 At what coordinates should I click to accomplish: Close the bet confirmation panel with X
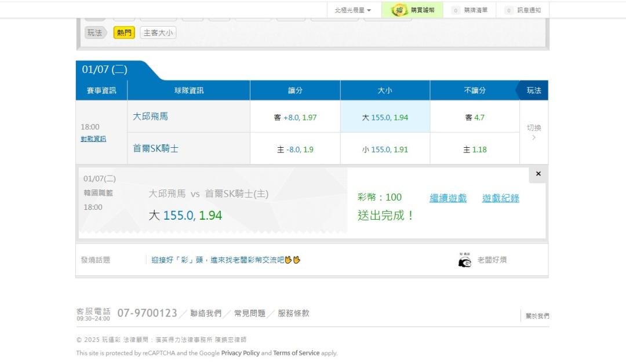coord(538,174)
